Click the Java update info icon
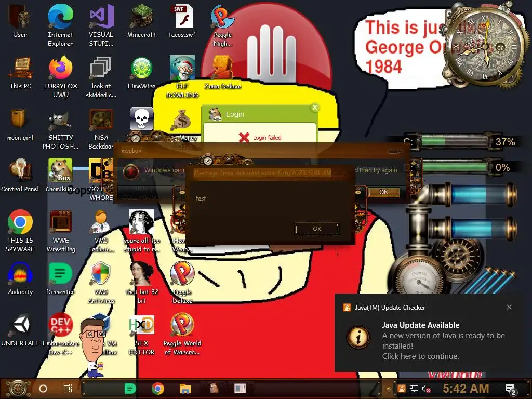This screenshot has width=532, height=399. coord(358,337)
